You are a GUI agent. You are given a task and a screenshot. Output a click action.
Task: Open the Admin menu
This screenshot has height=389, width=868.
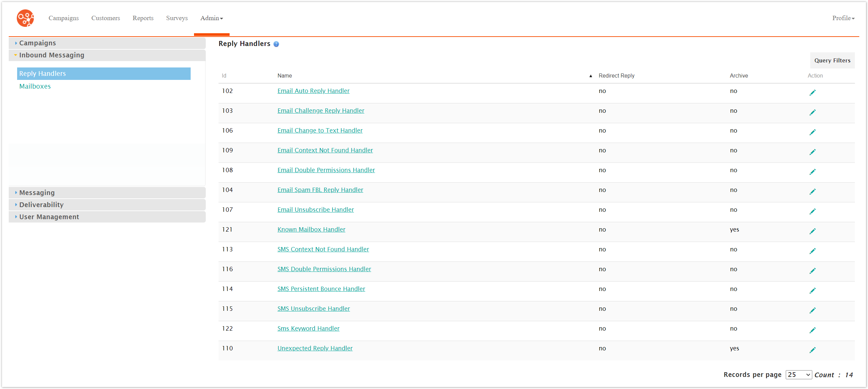coord(211,18)
